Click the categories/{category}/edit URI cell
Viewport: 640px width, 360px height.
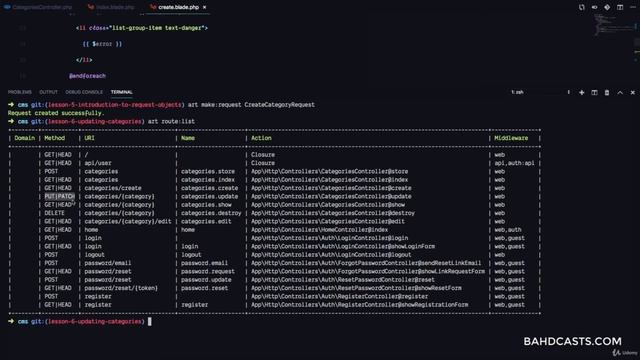pos(128,222)
